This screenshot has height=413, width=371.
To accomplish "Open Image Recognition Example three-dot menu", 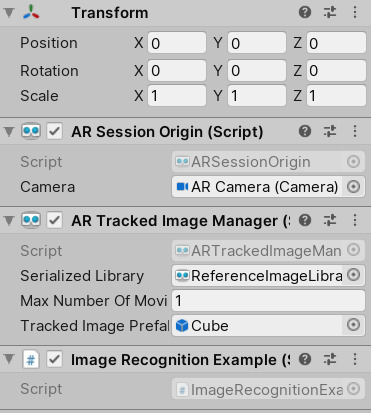I will tap(355, 359).
